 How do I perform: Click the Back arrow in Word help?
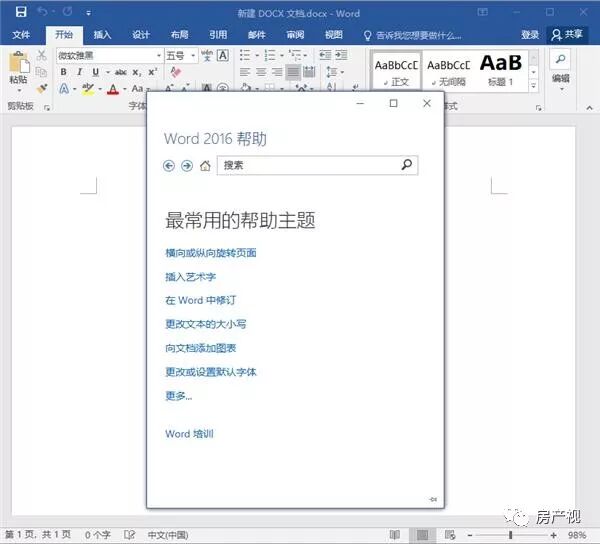169,166
